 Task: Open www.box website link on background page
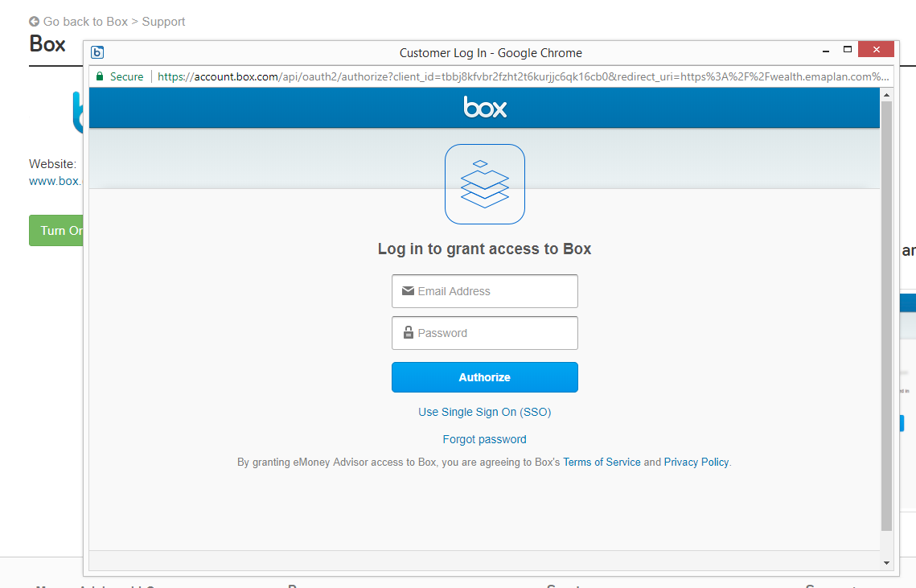[x=55, y=181]
